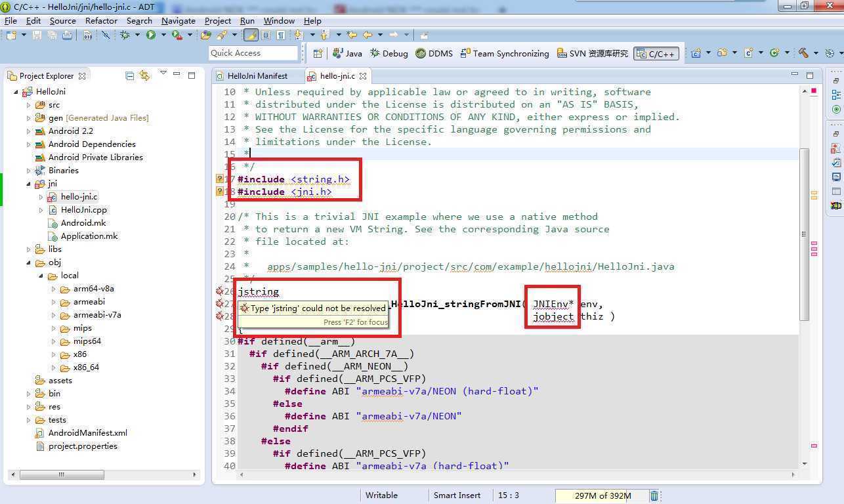The height and width of the screenshot is (504, 844).
Task: Collapse the jni folder
Action: tap(29, 184)
